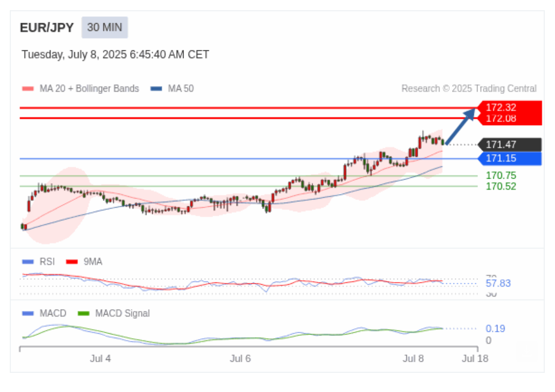
Task: Click the Research © 2025 Trading Central credit
Action: coord(469,89)
